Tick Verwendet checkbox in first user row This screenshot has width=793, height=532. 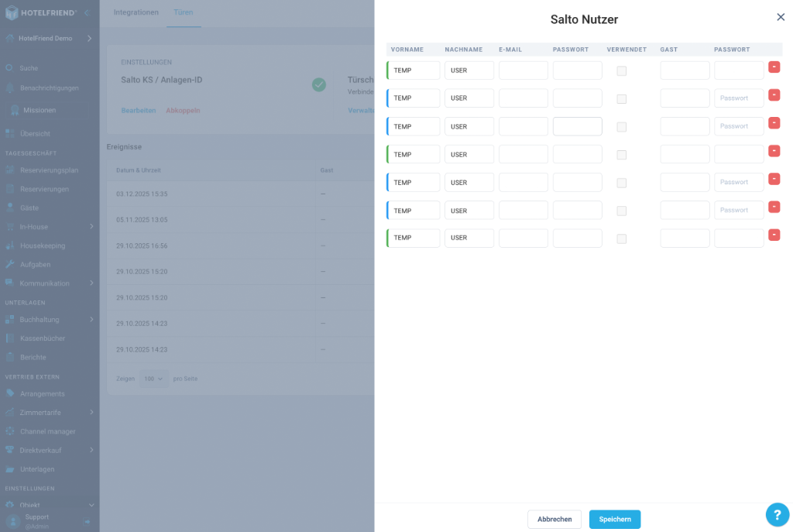[622, 70]
